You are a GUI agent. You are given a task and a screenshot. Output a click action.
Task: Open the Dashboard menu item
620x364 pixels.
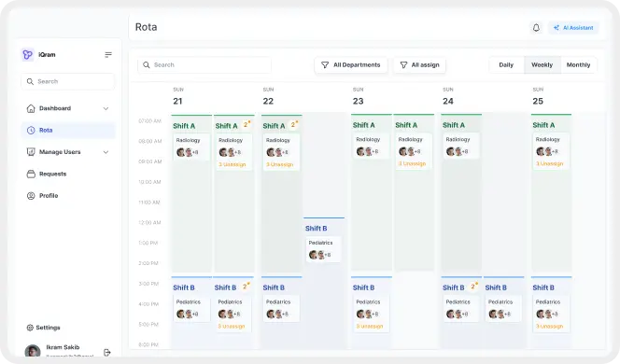pos(67,108)
